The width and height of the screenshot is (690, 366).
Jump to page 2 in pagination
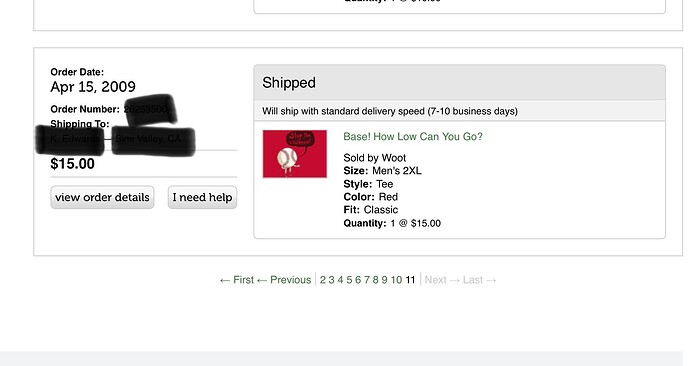pyautogui.click(x=323, y=280)
